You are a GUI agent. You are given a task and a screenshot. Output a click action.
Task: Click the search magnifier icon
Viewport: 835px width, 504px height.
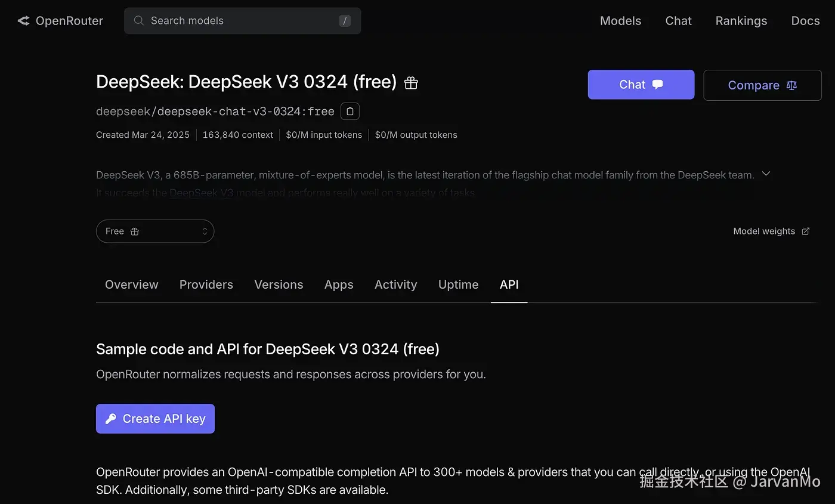138,21
